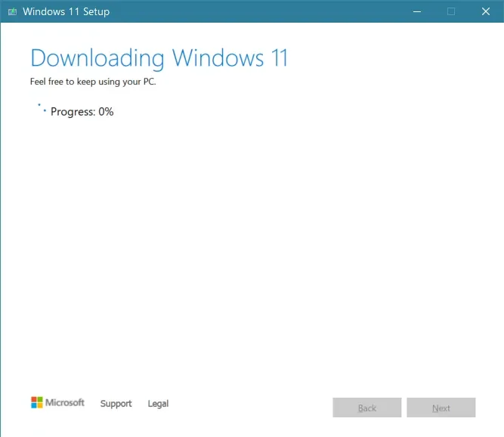Click 'Windows 11' in the blue heading
The image size is (504, 437).
(x=230, y=58)
